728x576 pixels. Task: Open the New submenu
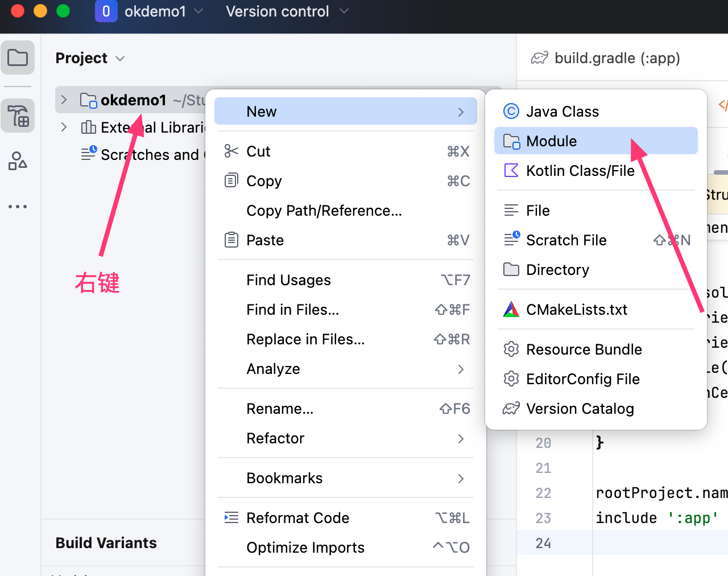click(x=346, y=112)
